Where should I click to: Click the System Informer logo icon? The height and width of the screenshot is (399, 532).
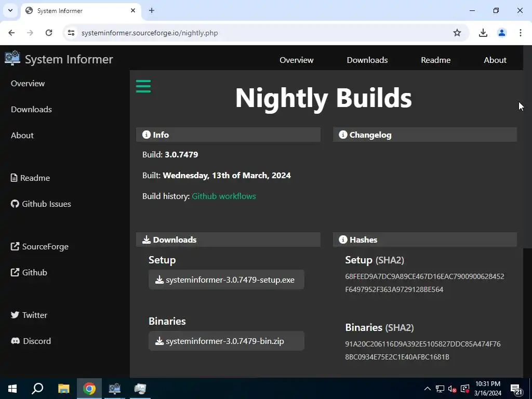pos(12,58)
